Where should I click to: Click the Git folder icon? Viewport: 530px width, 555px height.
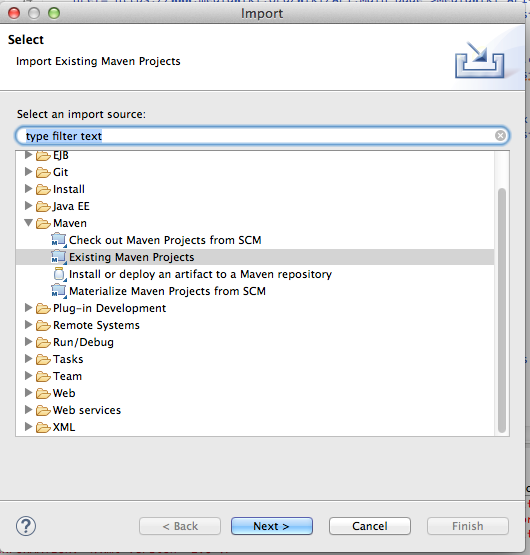pyautogui.click(x=43, y=172)
